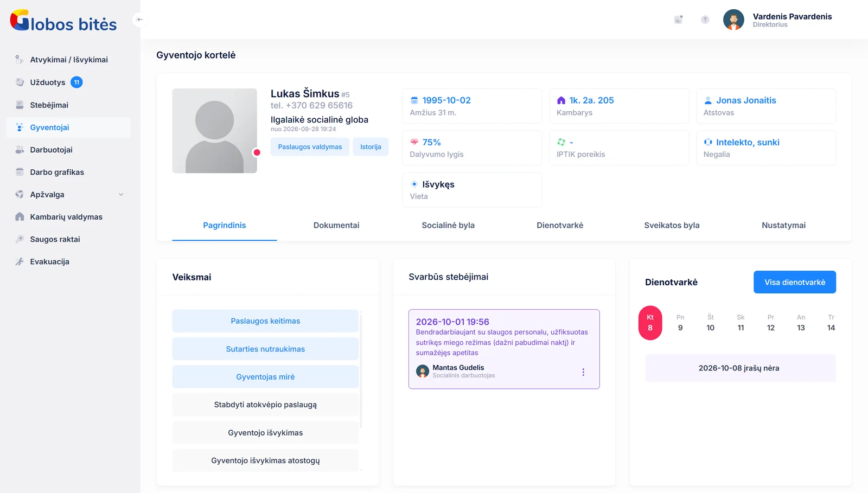Click the Užduotys count badge 11
This screenshot has width=868, height=493.
coord(76,82)
